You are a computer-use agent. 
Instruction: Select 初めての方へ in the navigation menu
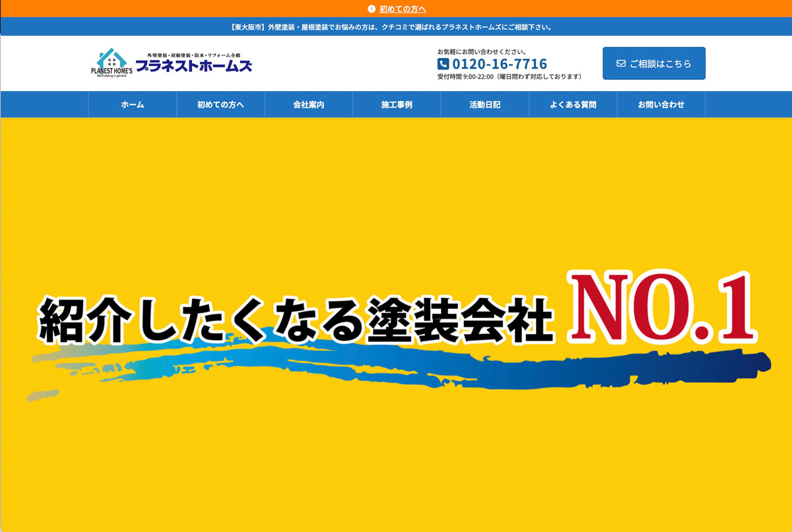click(220, 104)
